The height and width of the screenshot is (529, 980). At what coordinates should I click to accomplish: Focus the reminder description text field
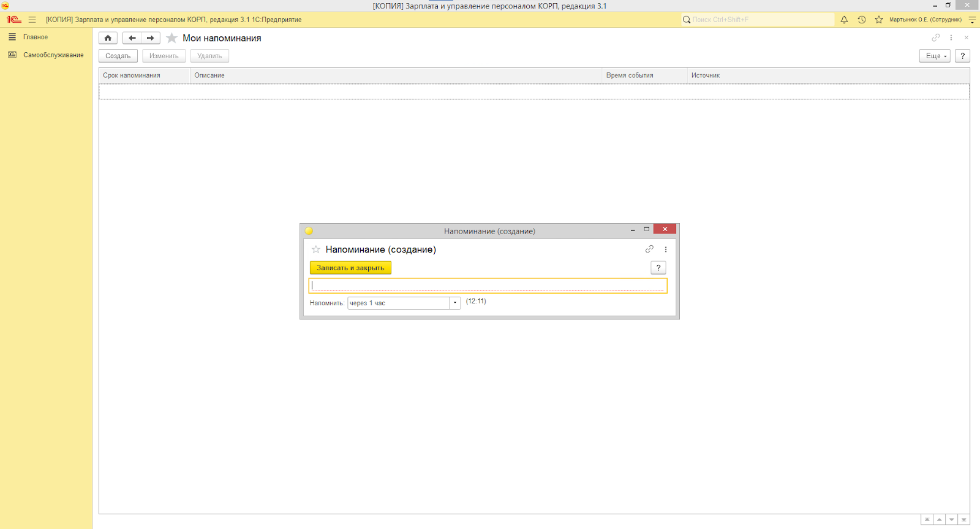488,286
